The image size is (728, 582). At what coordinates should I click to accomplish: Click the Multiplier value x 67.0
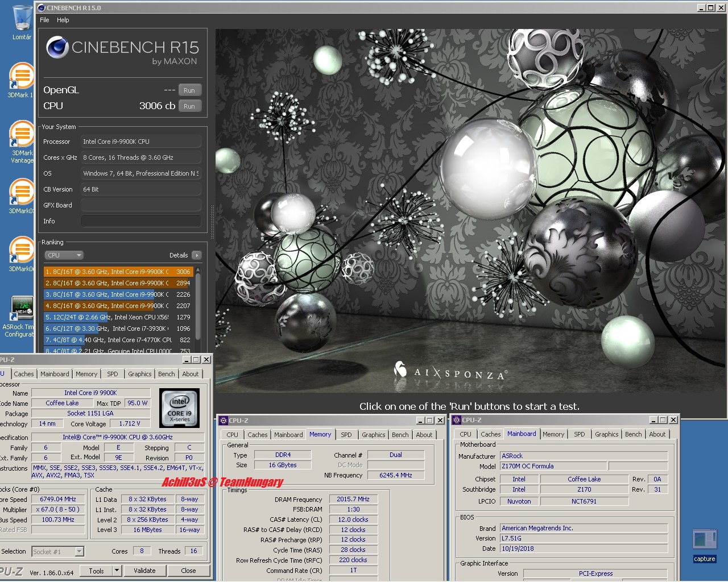[x=58, y=509]
